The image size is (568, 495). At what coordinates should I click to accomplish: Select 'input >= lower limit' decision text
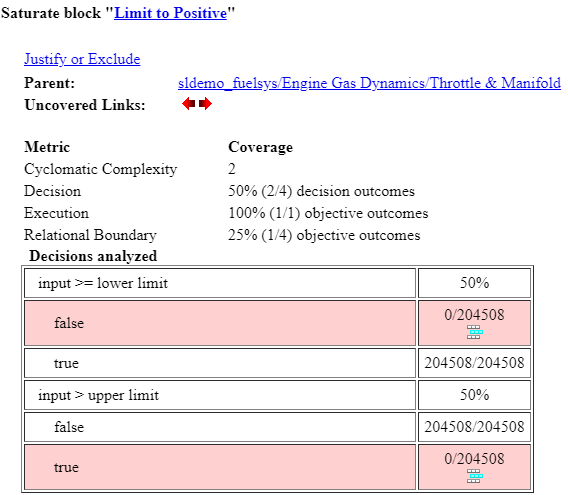pyautogui.click(x=103, y=283)
